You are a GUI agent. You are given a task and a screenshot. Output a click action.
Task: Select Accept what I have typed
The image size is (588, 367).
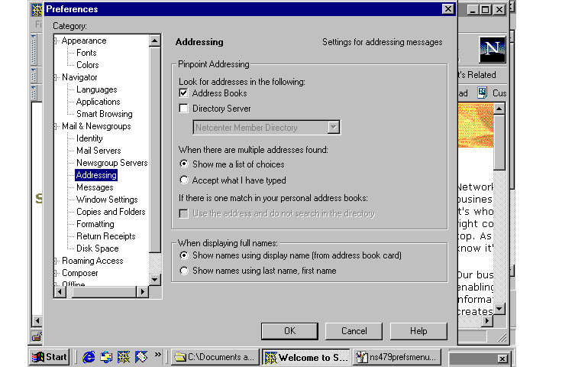[x=184, y=180]
